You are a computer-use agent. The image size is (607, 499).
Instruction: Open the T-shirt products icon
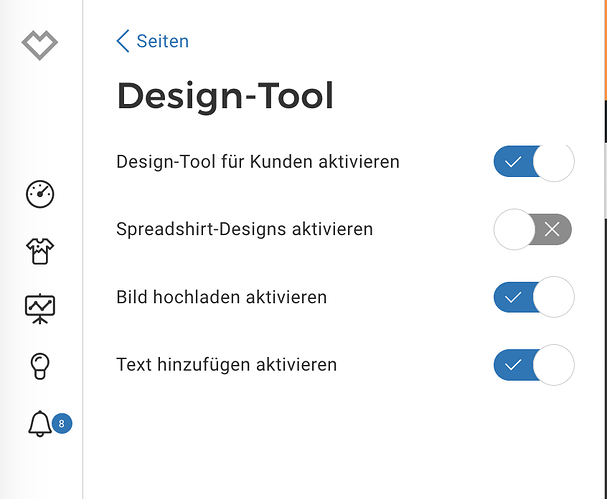[40, 252]
